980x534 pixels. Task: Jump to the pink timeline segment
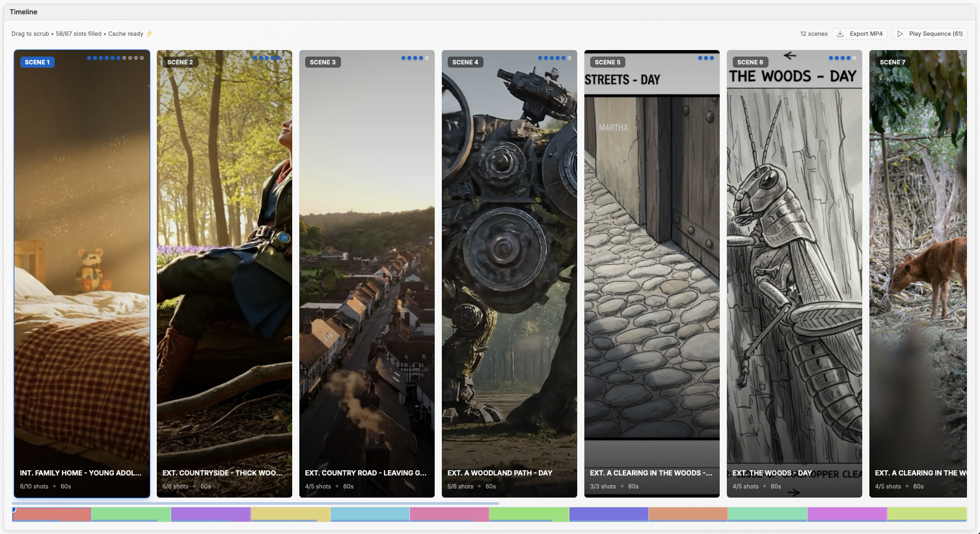point(449,514)
